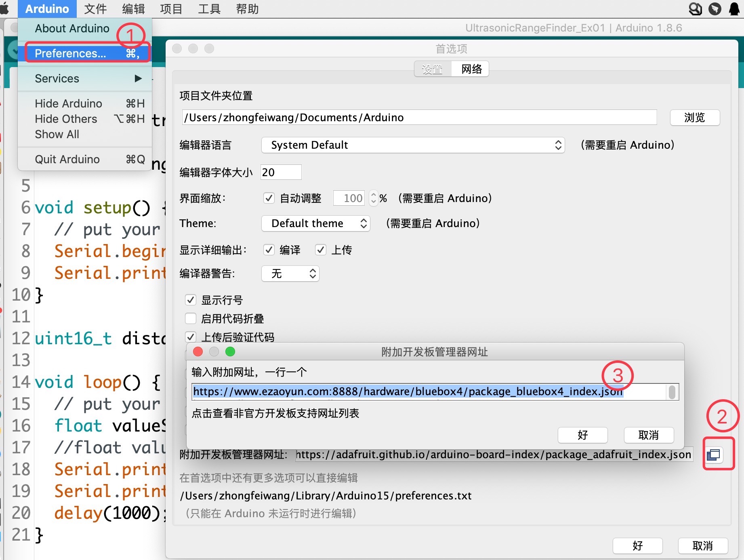Select Hide Others menu entry
Viewport: 744px width, 560px height.
[85, 119]
